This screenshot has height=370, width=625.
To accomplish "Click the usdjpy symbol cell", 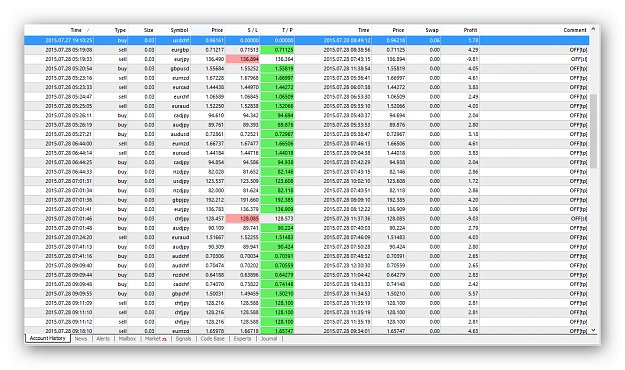I will point(181,181).
